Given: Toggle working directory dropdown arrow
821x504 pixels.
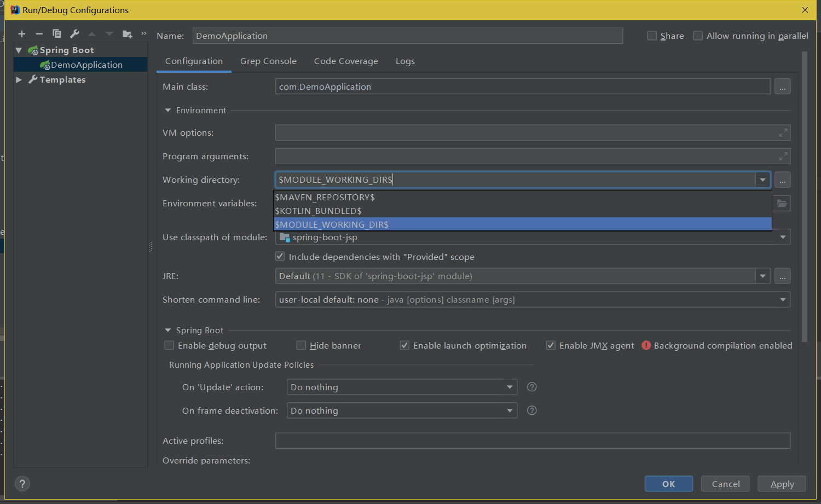Looking at the screenshot, I should 762,179.
